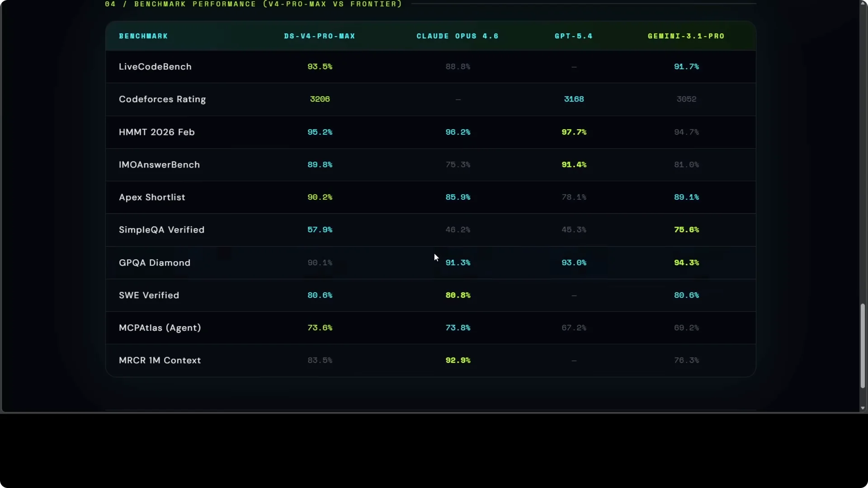Click the 73.6% MCPAtlas score
Viewport: 868px width, 488px height.
click(320, 328)
